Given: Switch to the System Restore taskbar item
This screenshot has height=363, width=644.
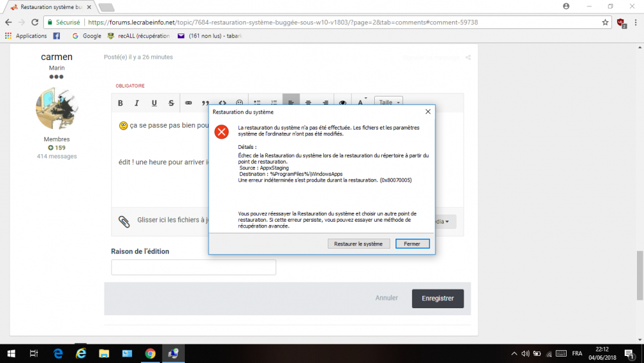Looking at the screenshot, I should (173, 353).
